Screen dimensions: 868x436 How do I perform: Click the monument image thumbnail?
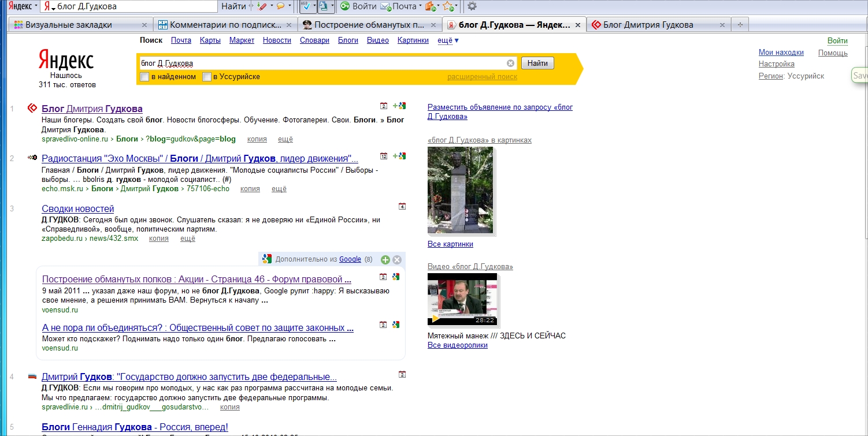point(460,190)
